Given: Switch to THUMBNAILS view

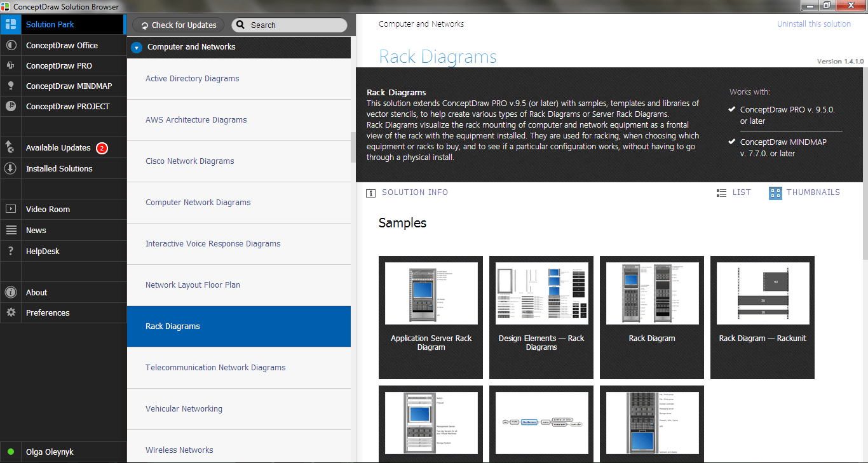Looking at the screenshot, I should tap(804, 192).
